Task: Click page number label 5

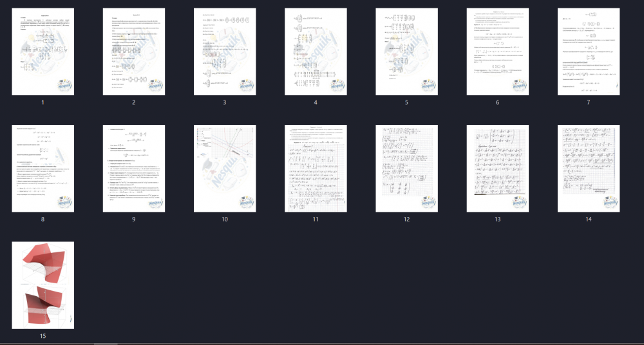Action: (406, 103)
